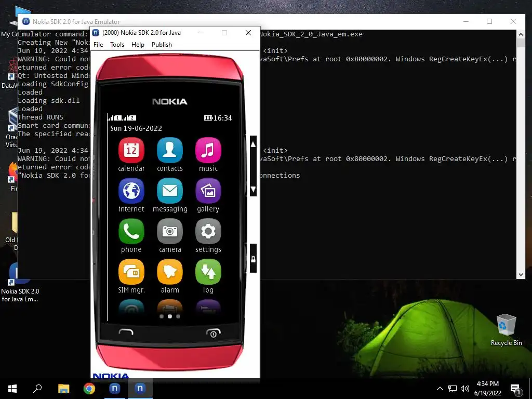
Task: Click the 16:34 clock on phone screen
Action: pyautogui.click(x=222, y=118)
